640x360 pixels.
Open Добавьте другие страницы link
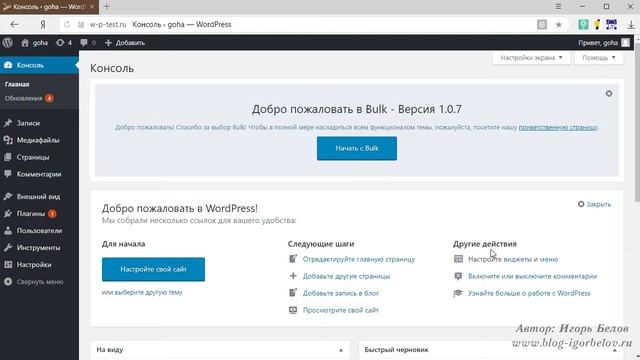tap(346, 276)
